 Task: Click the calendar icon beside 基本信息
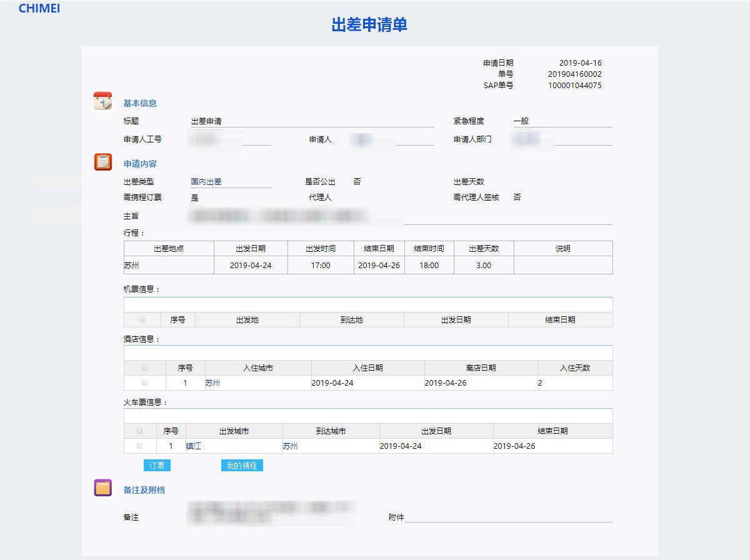point(102,101)
